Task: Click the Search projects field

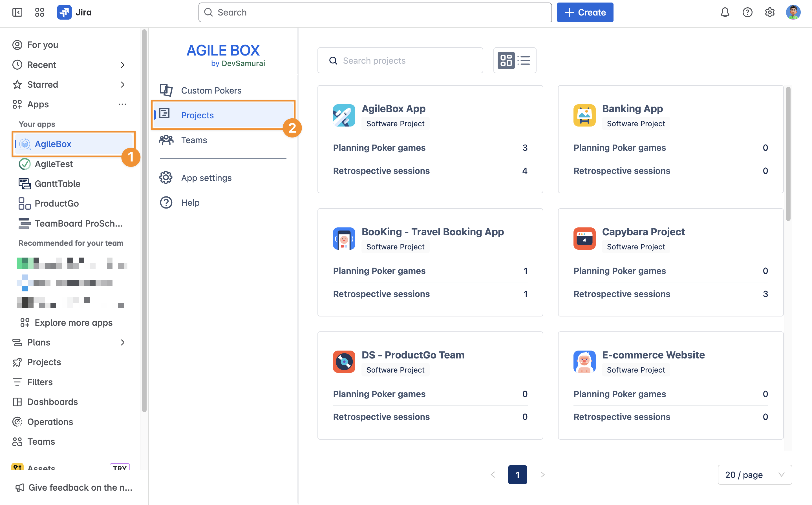Action: tap(400, 61)
